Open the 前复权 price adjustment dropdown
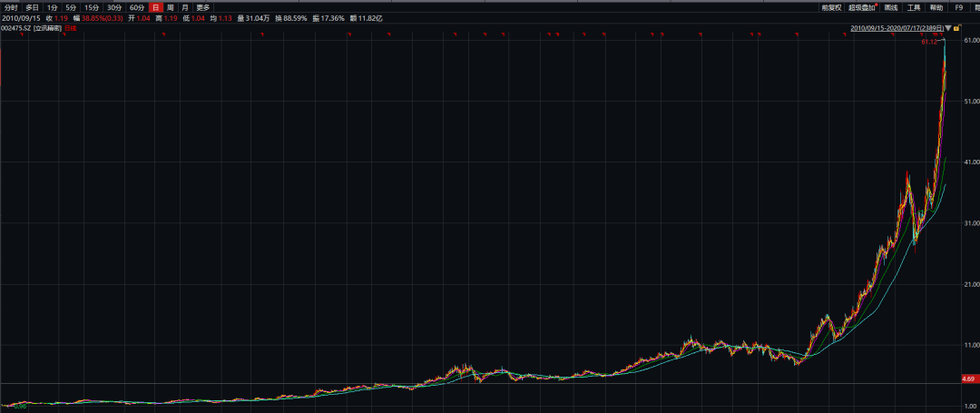The height and width of the screenshot is (413, 980). [831, 7]
